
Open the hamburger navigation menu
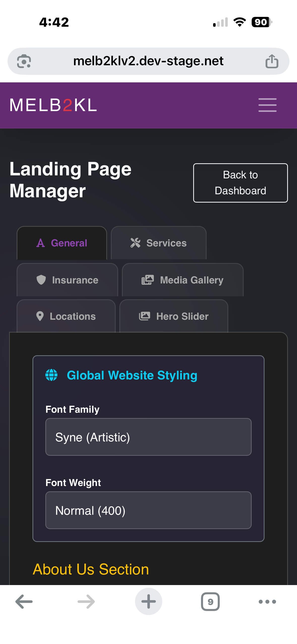pos(267,105)
